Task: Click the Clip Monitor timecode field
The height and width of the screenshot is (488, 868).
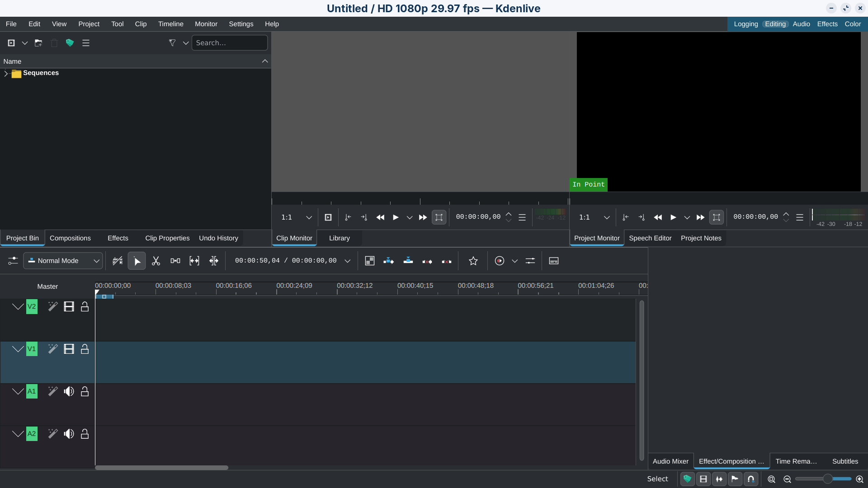Action: pos(478,217)
